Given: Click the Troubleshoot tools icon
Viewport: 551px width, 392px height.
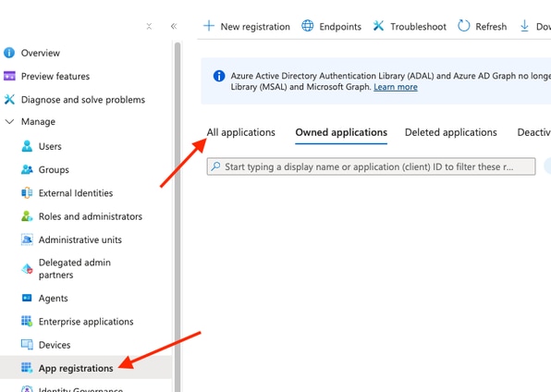Looking at the screenshot, I should [x=378, y=26].
